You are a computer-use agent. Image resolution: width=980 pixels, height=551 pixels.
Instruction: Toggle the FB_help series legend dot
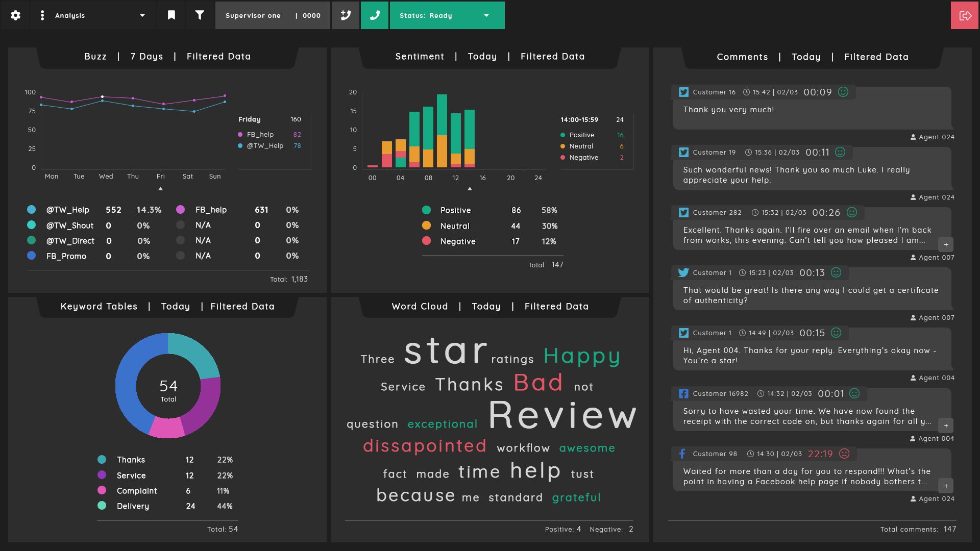tap(180, 210)
